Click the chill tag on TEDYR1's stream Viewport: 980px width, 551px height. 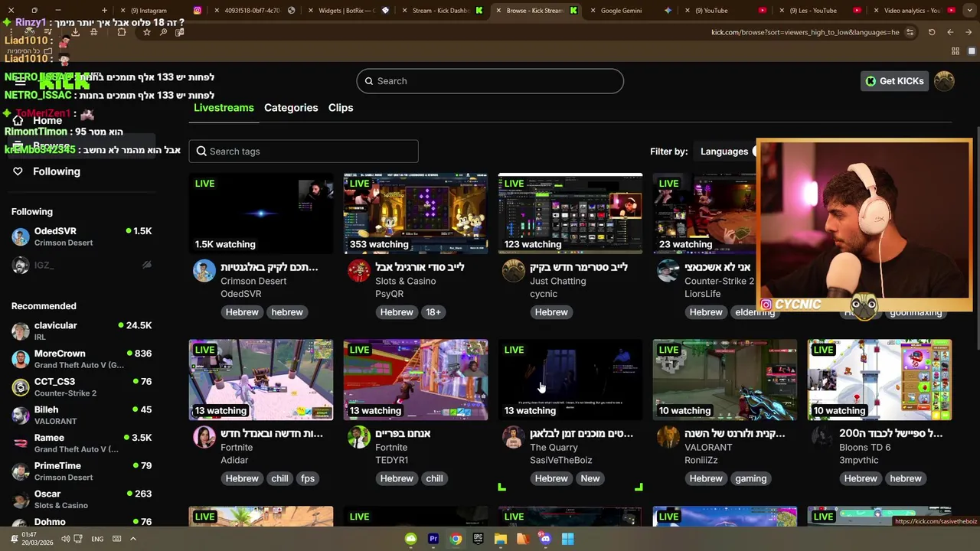tap(434, 478)
